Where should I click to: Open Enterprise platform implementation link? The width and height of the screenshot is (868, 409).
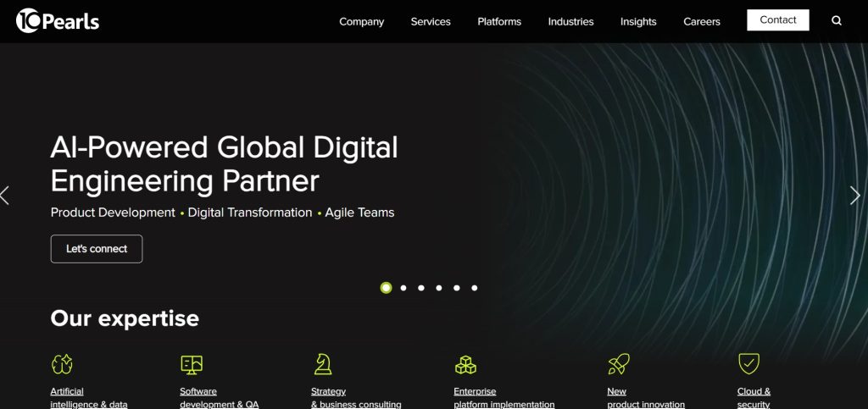click(x=504, y=398)
